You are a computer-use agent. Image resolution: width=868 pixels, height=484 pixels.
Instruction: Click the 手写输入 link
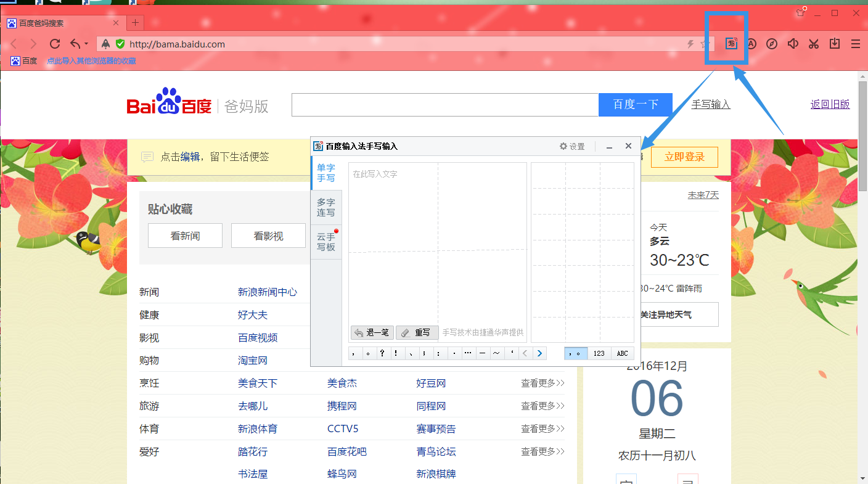click(x=711, y=105)
